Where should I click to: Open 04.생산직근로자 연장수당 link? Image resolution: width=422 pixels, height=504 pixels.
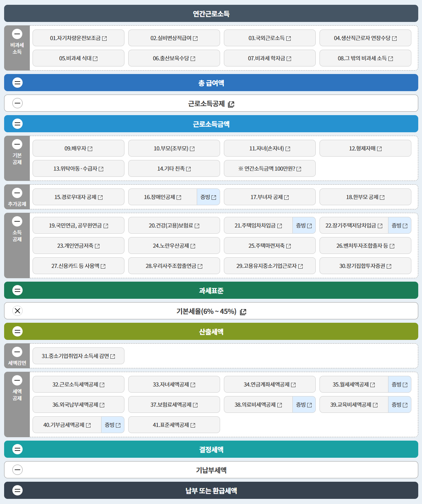[x=365, y=38]
